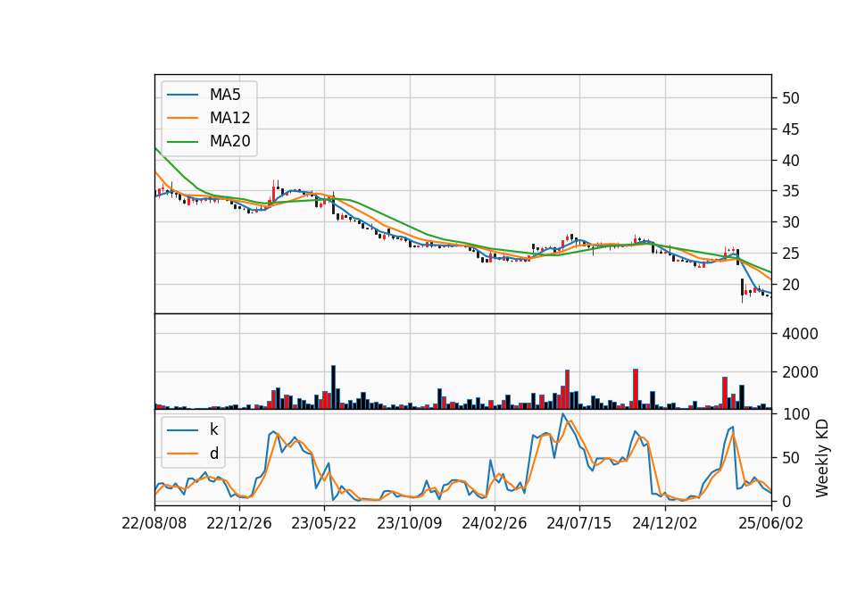Click the KD axis value 50
This screenshot has height=616, width=857.
[790, 458]
